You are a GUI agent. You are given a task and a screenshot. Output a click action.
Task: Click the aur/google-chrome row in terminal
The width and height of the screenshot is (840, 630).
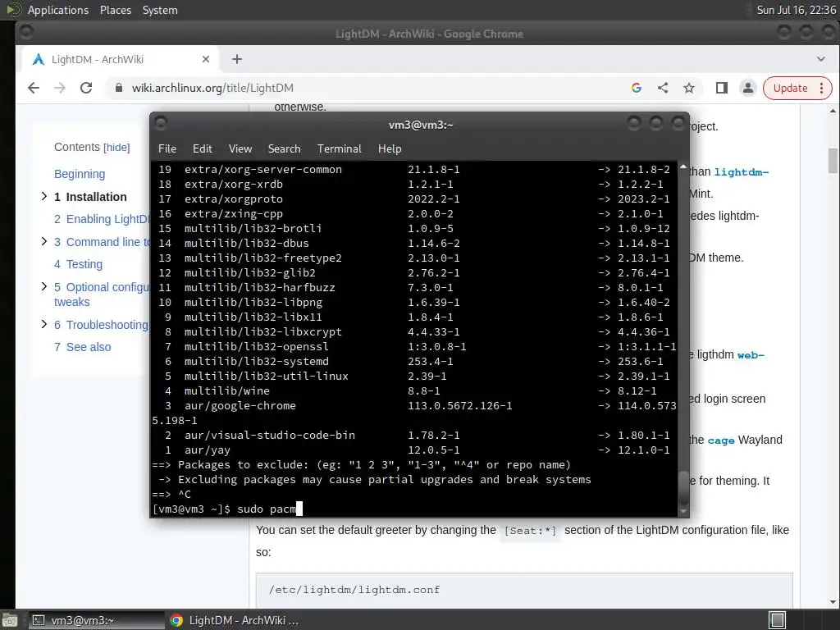414,405
